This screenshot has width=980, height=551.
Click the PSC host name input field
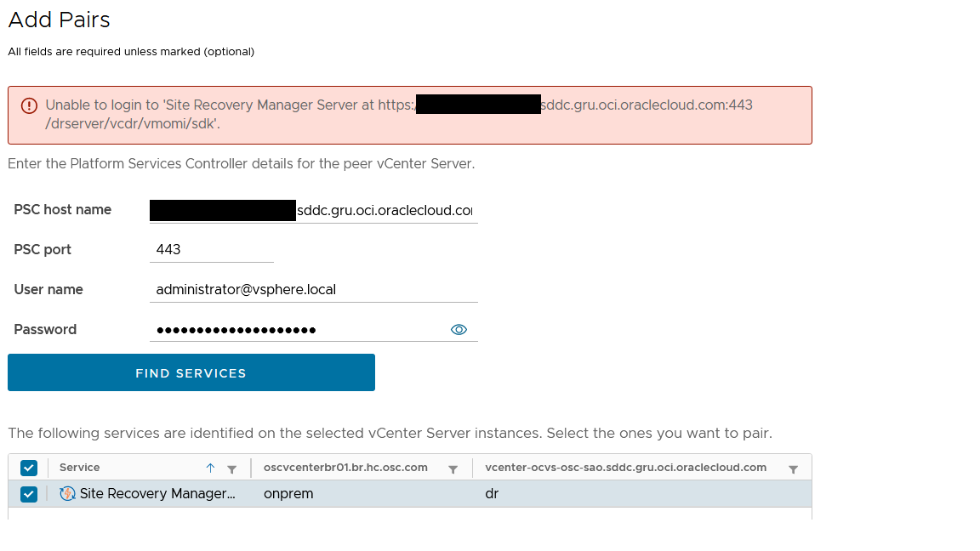click(314, 211)
